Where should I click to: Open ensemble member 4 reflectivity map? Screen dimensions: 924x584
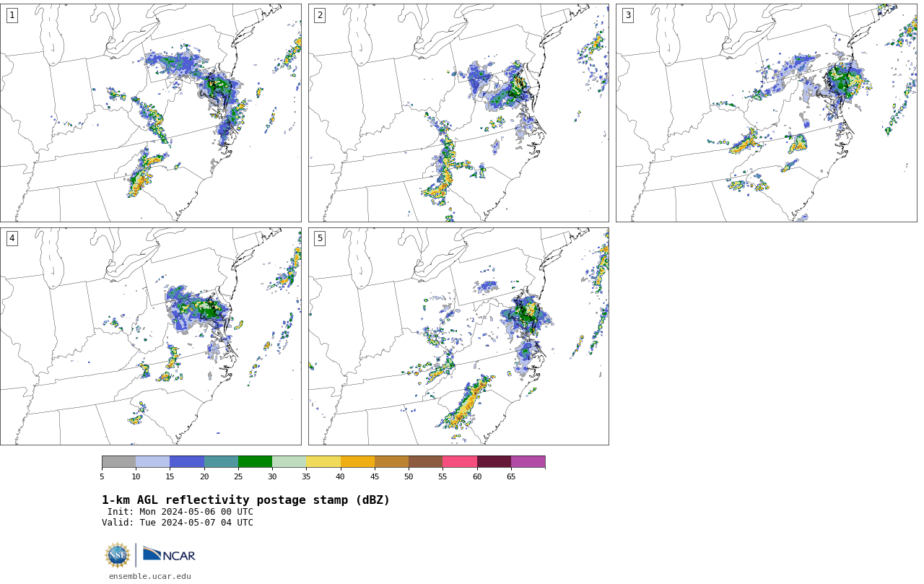151,336
